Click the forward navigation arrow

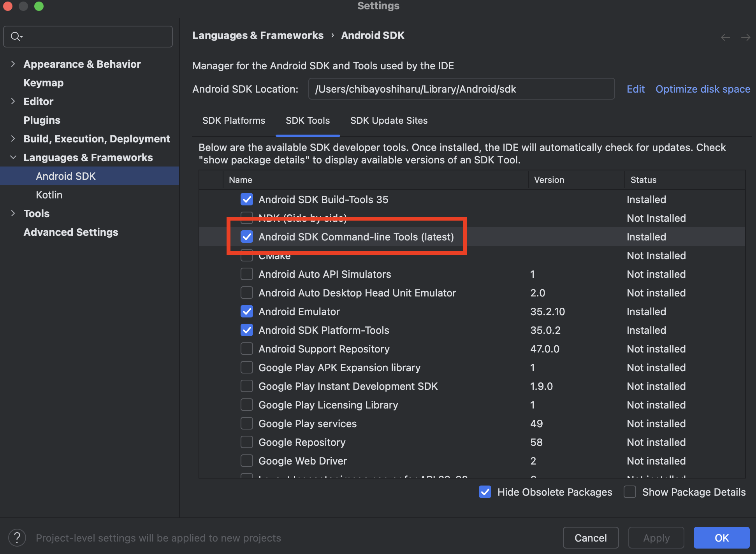(746, 37)
